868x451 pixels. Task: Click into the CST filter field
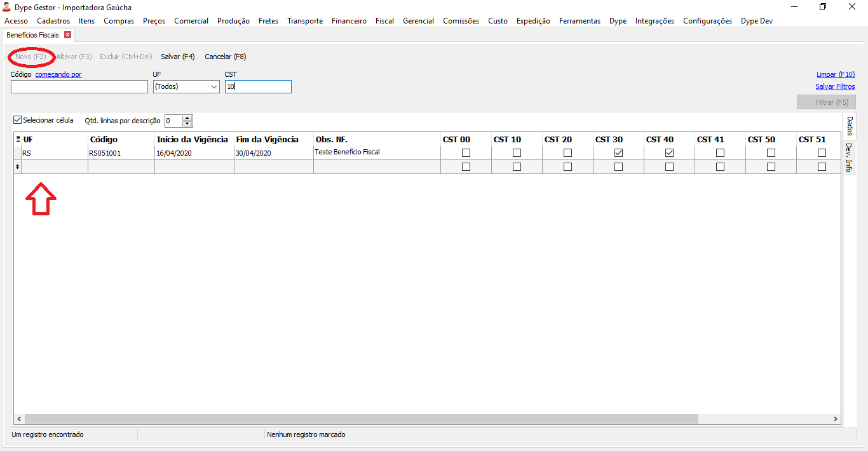point(258,87)
